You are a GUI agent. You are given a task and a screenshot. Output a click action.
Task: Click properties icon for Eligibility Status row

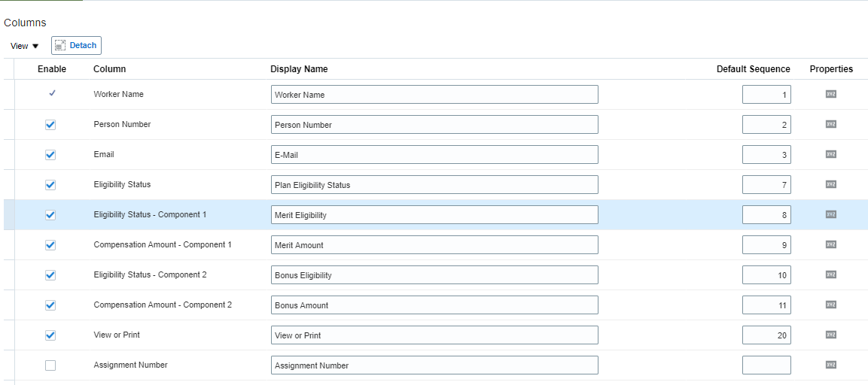[x=831, y=184]
